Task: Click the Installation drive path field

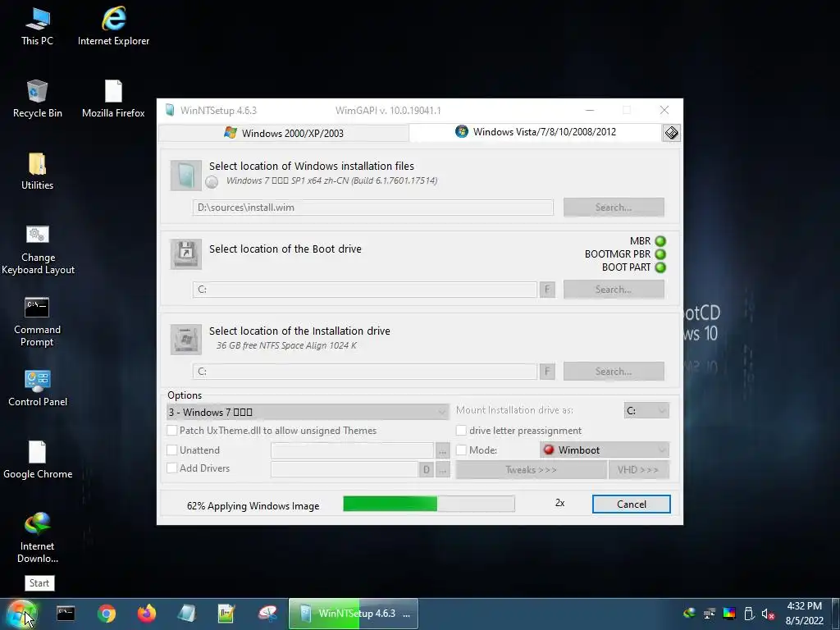Action: click(365, 372)
